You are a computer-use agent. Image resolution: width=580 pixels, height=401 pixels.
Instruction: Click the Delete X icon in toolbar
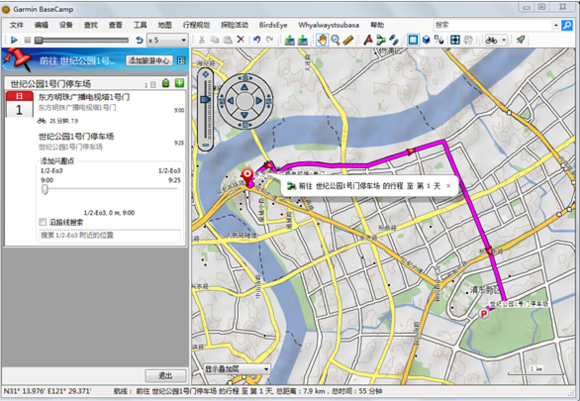(x=240, y=40)
